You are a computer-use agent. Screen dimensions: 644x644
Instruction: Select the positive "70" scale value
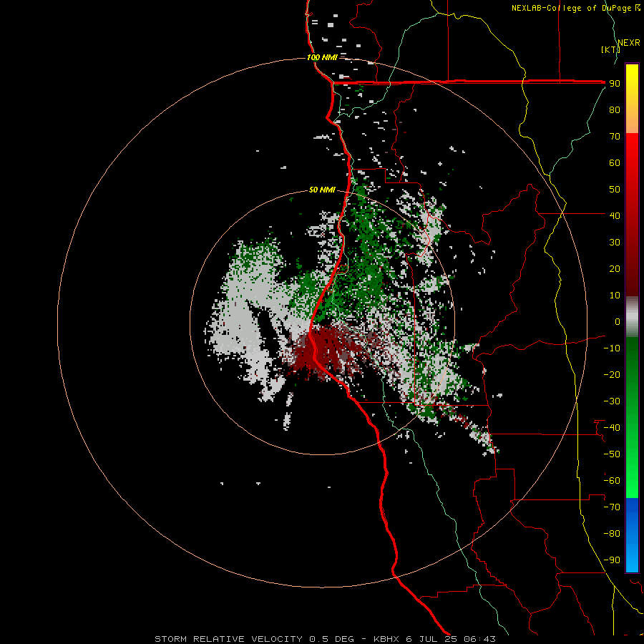point(615,137)
